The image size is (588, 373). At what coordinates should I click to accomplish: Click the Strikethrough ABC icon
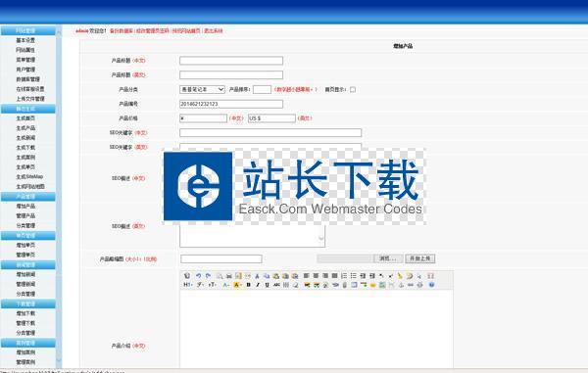point(276,285)
